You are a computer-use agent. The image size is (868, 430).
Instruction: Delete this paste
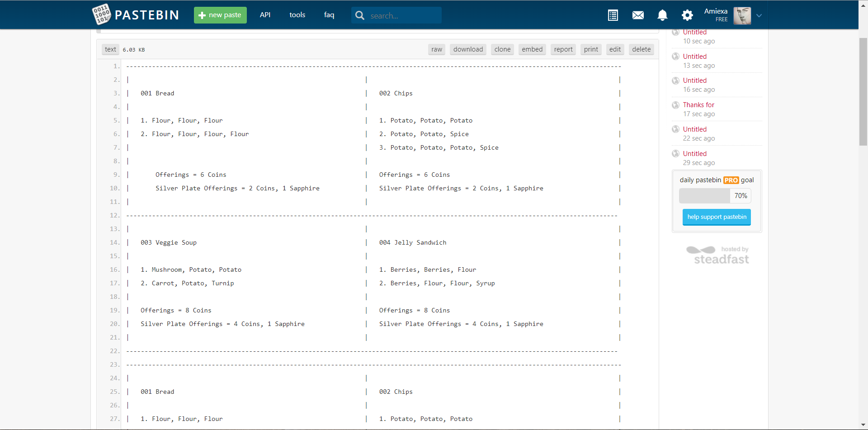point(641,49)
